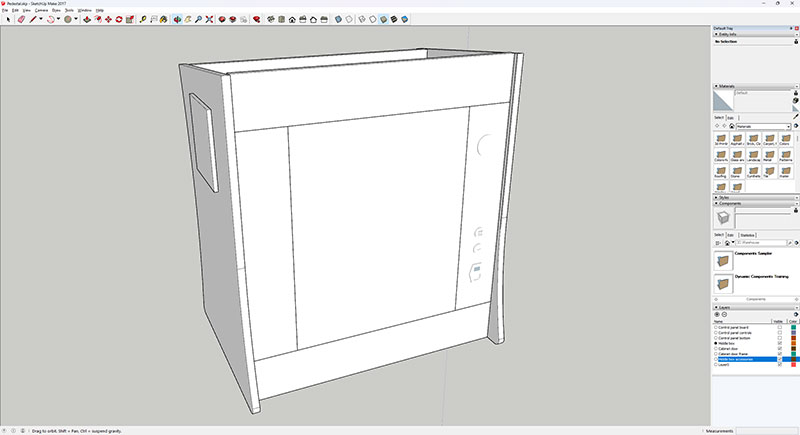Change Layer0 color swatch
The height and width of the screenshot is (435, 800).
click(x=793, y=365)
